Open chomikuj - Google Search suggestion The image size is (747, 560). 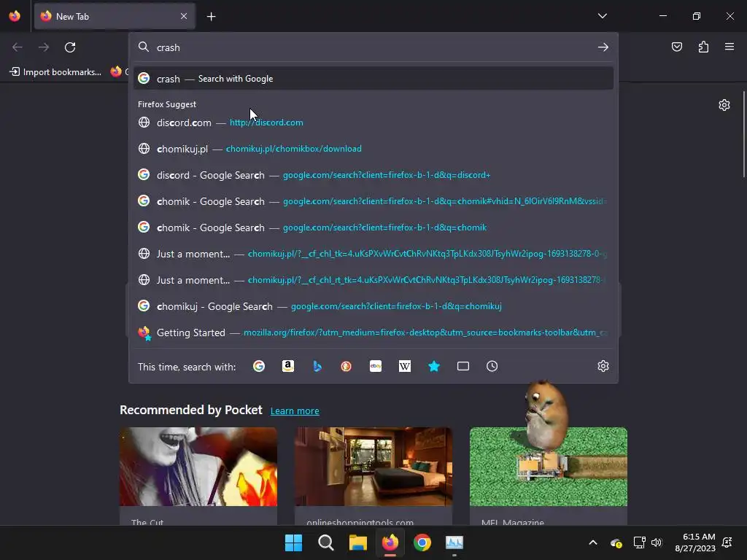373,306
